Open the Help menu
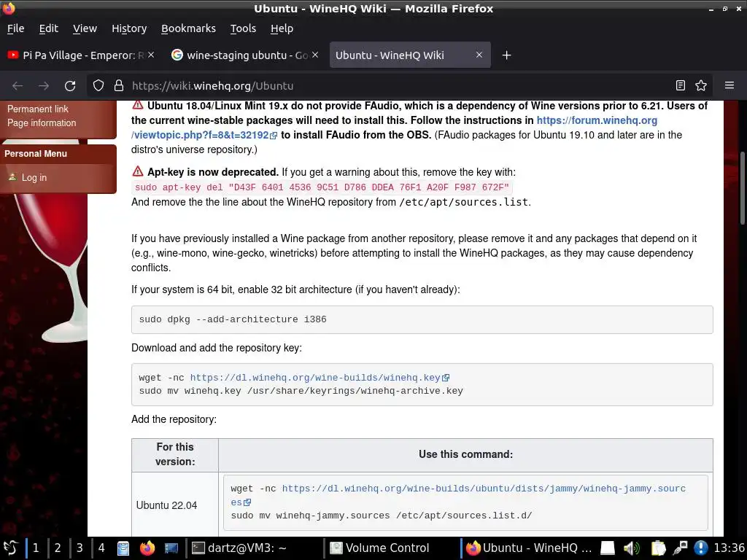Image resolution: width=747 pixels, height=560 pixels. point(282,28)
